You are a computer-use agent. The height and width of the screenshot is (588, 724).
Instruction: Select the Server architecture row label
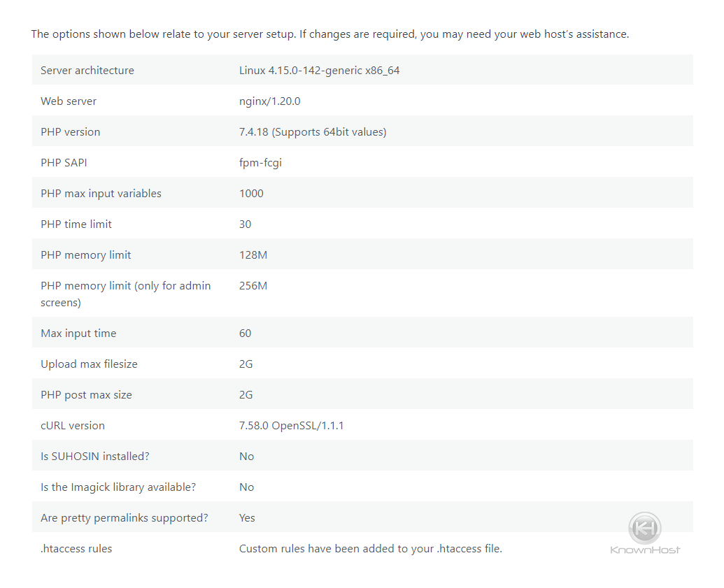tap(87, 70)
